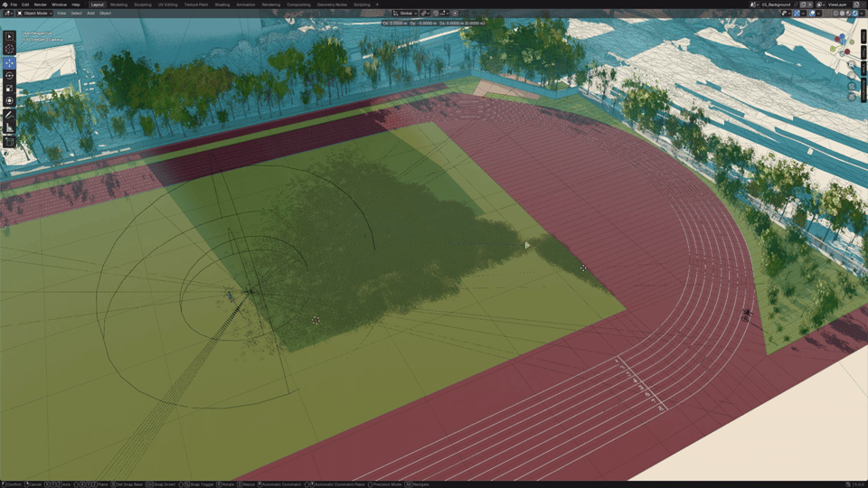Select the Measure tool
The height and width of the screenshot is (488, 868).
pos(9,127)
